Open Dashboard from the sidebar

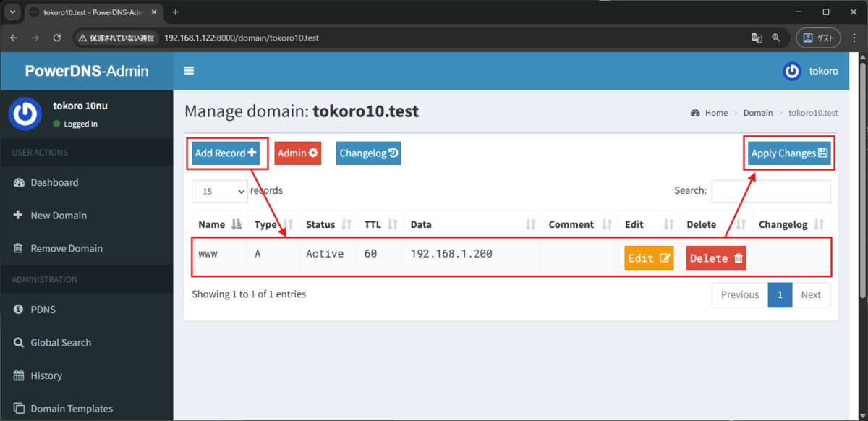86,182
